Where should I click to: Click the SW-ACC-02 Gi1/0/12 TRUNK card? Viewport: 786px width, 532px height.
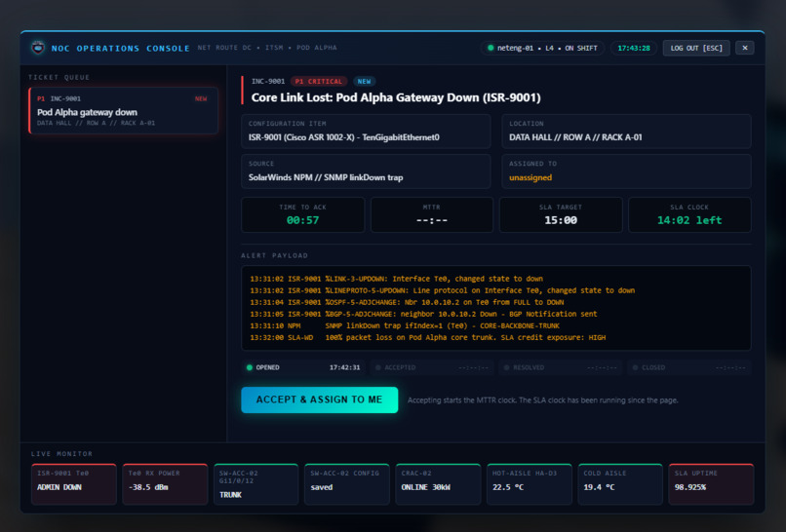256,484
